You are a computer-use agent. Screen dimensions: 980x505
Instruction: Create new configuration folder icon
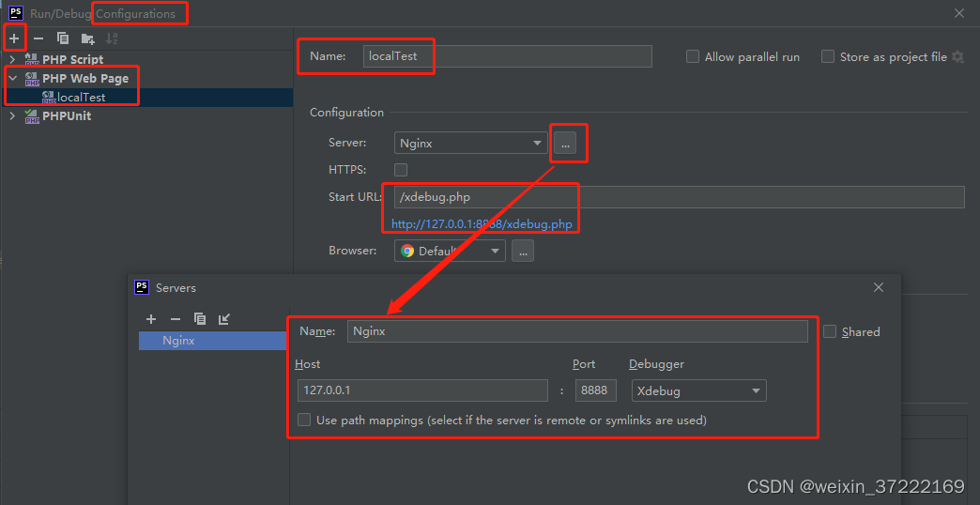point(87,38)
